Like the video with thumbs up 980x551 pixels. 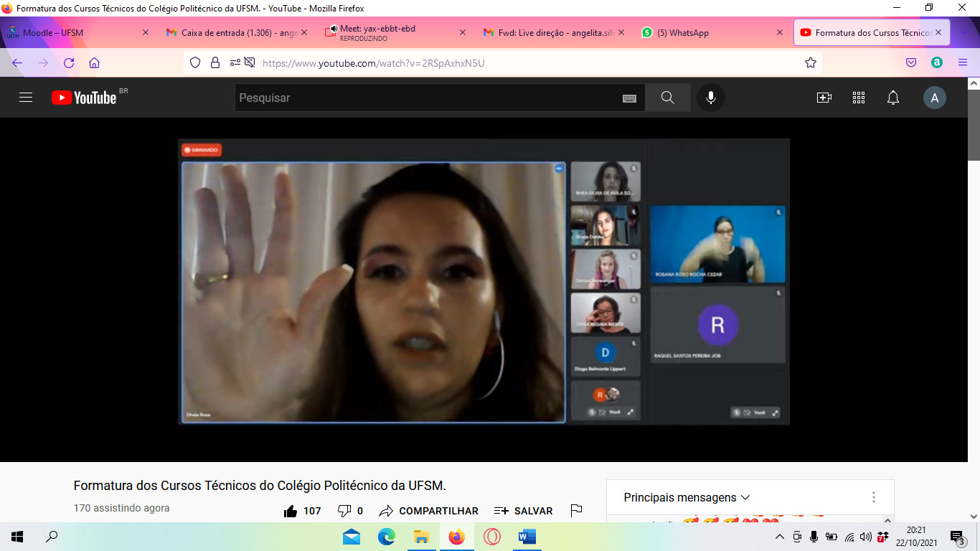tap(291, 511)
